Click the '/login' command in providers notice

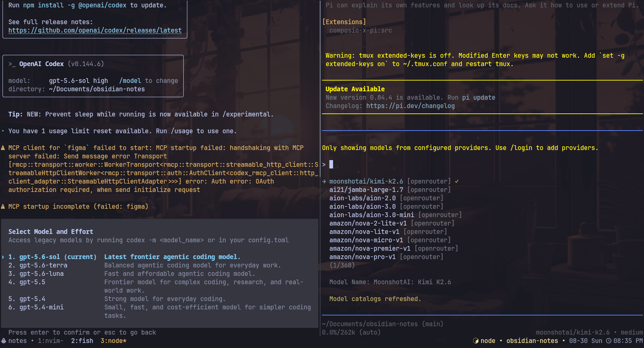521,148
